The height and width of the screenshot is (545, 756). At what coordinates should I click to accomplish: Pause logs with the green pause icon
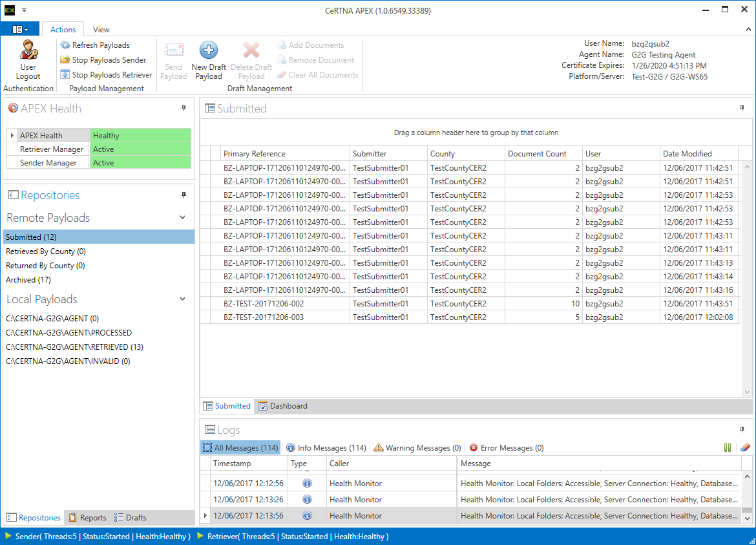coord(728,447)
